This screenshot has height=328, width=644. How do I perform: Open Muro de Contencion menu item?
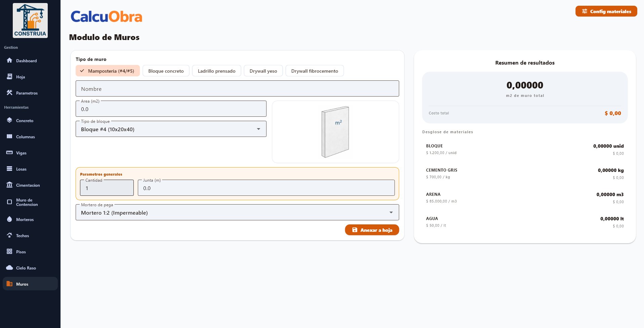click(27, 202)
